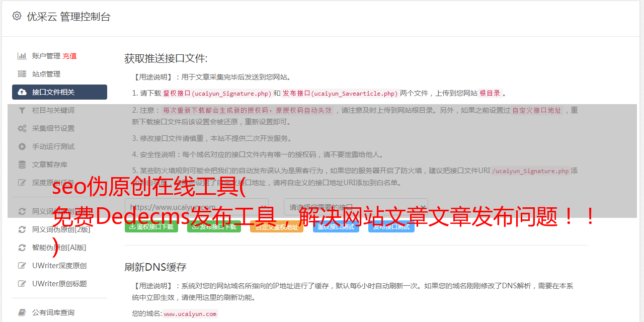Click the book icon for 公有词库查询

point(22,312)
